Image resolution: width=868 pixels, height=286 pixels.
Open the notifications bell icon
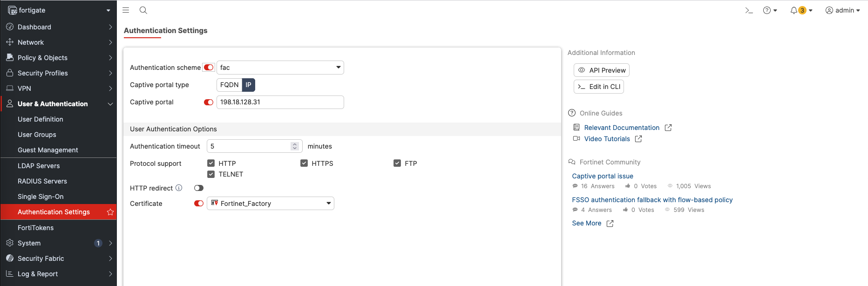click(x=794, y=10)
